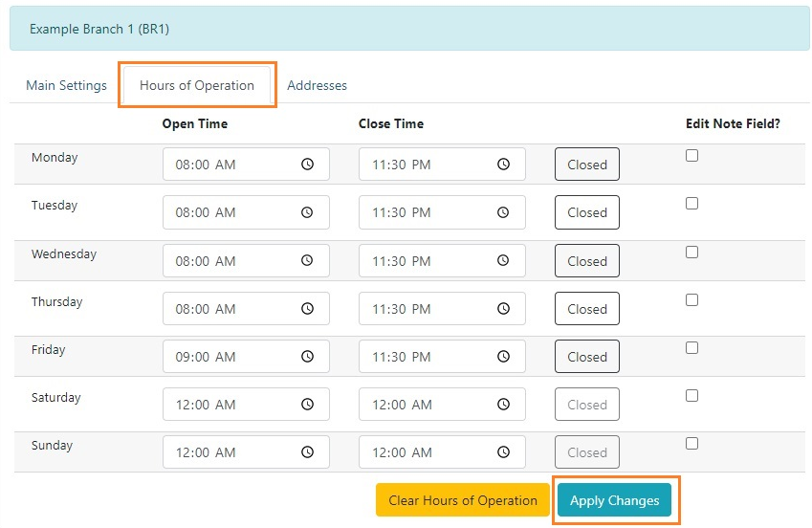Switch to the Main Settings tab
The image size is (812, 528).
[66, 85]
